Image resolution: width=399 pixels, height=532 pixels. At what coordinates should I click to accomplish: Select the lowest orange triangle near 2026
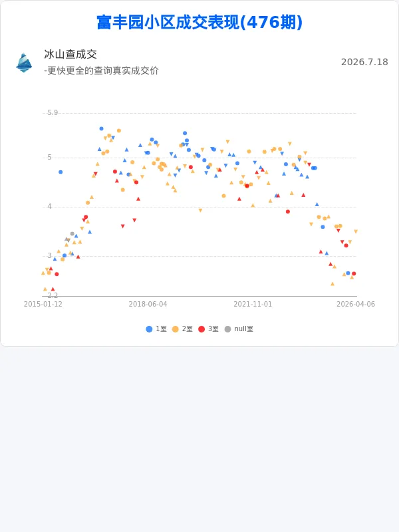(x=332, y=284)
